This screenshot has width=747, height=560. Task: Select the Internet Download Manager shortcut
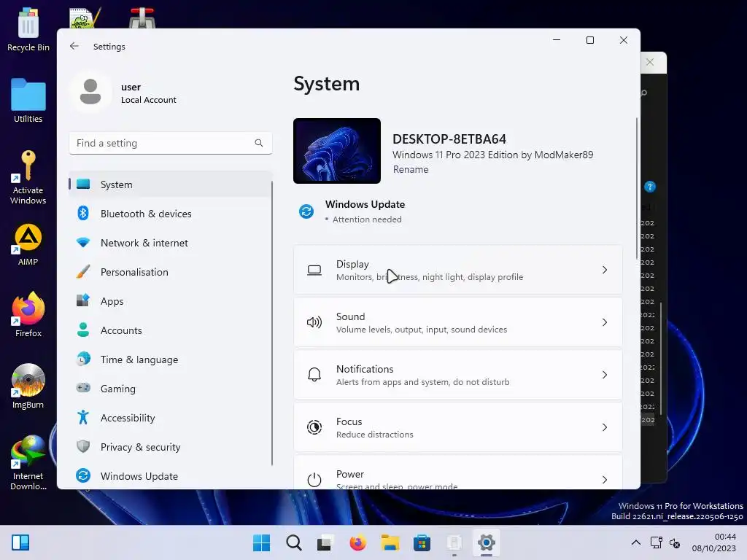(28, 462)
